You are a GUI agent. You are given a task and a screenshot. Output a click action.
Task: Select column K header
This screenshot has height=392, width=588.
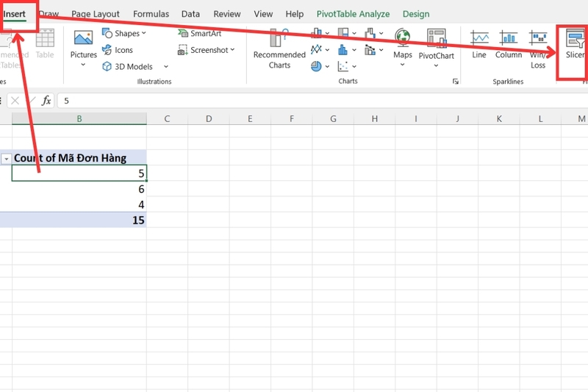point(499,119)
